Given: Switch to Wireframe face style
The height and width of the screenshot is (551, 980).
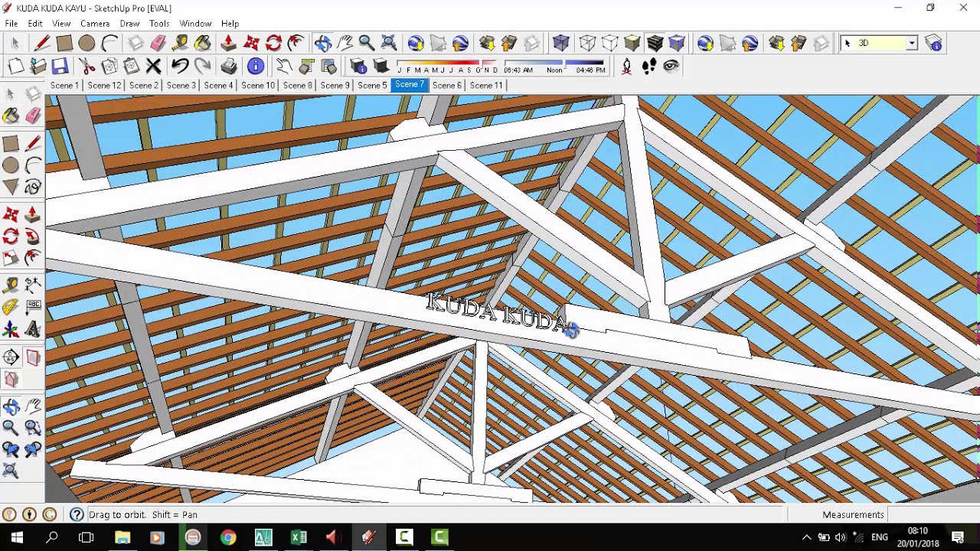Looking at the screenshot, I should 587,43.
